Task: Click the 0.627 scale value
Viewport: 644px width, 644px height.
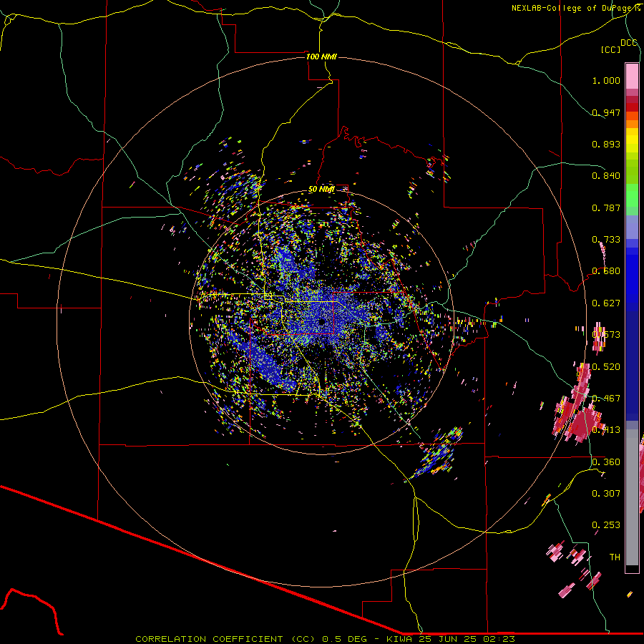Action: click(x=606, y=303)
